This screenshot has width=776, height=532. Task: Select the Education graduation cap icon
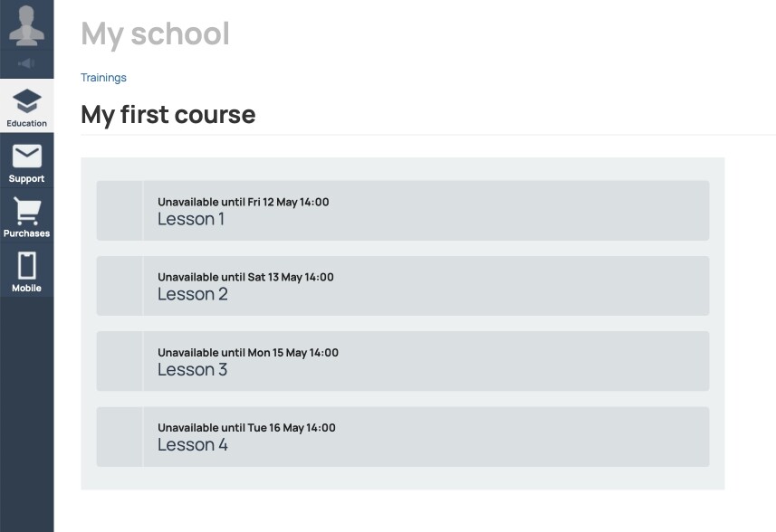click(27, 100)
